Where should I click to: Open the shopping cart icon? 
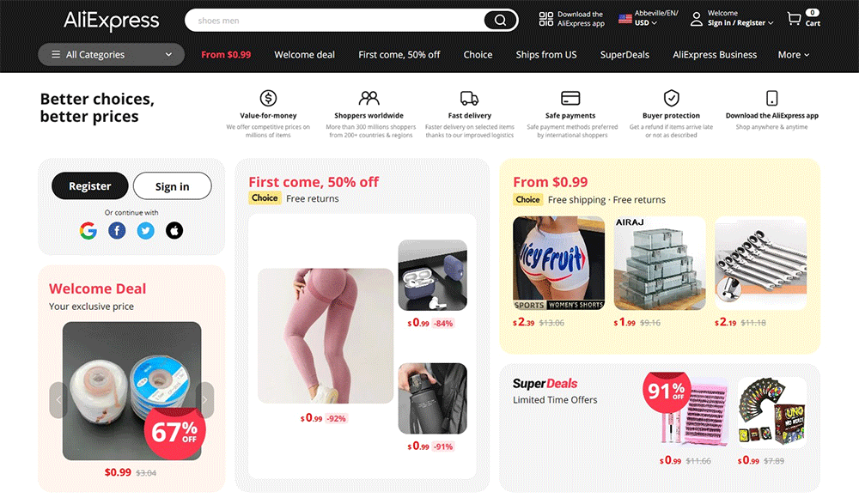(x=794, y=19)
